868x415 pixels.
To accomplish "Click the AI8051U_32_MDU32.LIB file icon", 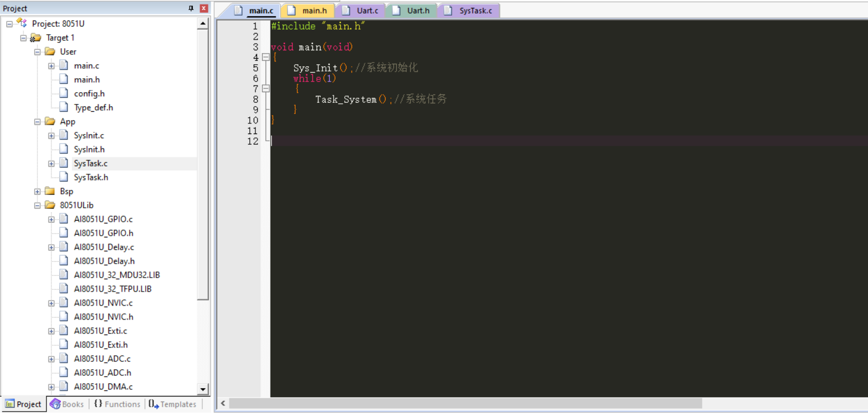I will pos(63,275).
